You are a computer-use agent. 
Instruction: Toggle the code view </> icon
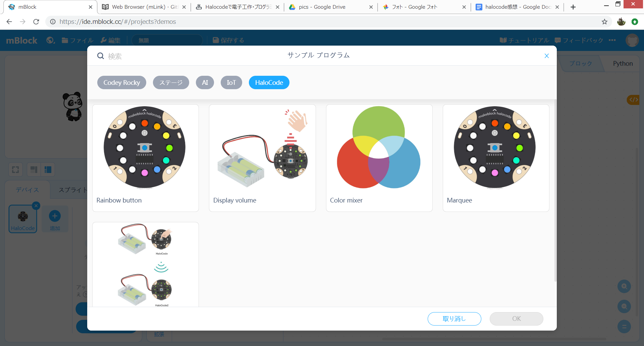click(x=634, y=100)
